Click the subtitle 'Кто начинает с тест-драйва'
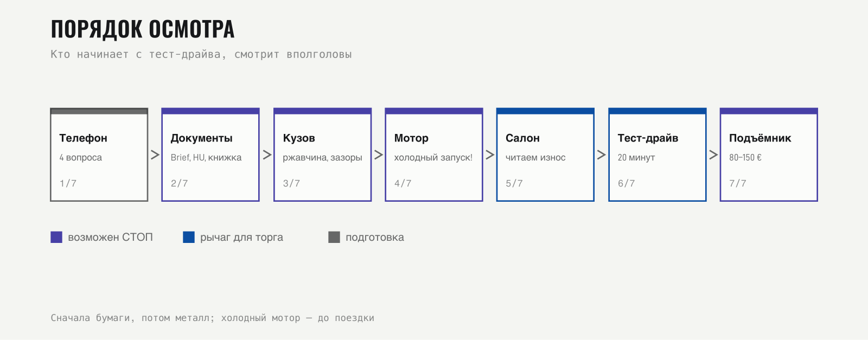868x340 pixels. point(136,54)
